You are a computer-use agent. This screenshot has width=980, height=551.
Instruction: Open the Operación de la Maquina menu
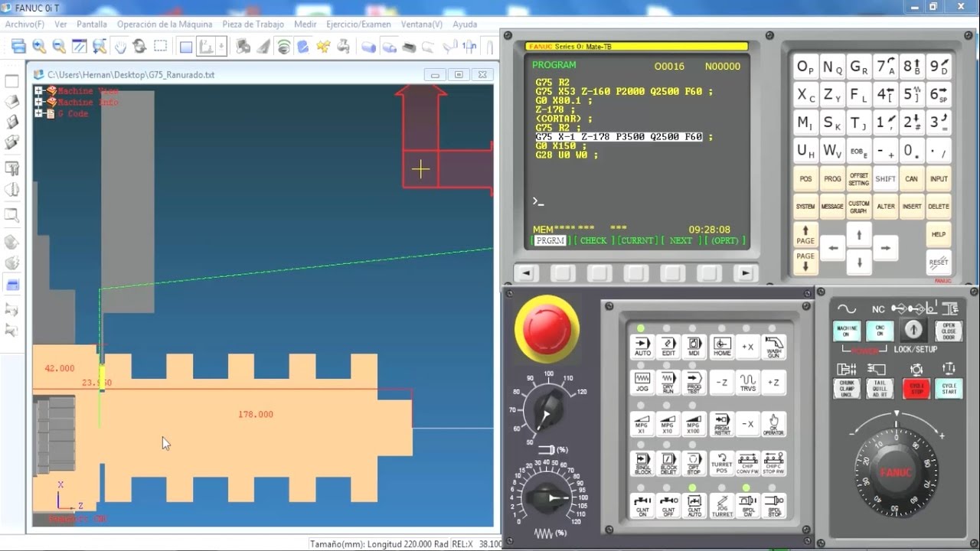[165, 24]
